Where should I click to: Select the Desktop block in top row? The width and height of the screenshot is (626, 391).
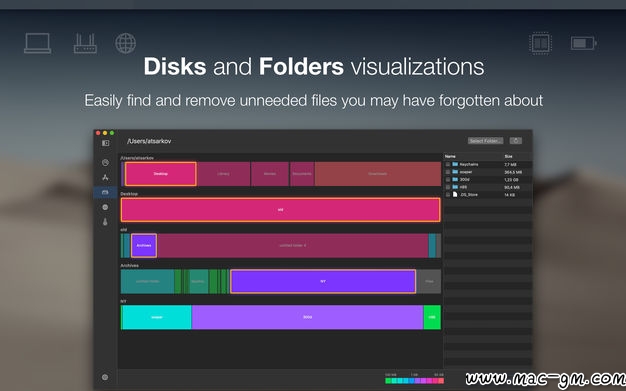pyautogui.click(x=160, y=174)
